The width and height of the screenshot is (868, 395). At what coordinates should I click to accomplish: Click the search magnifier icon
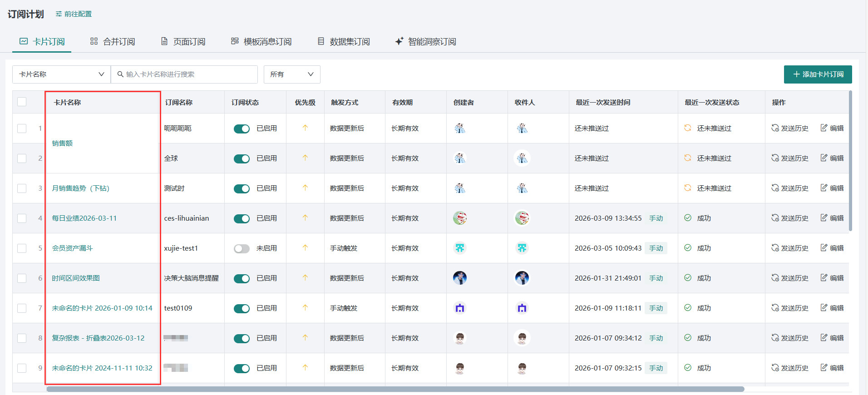[x=120, y=74]
